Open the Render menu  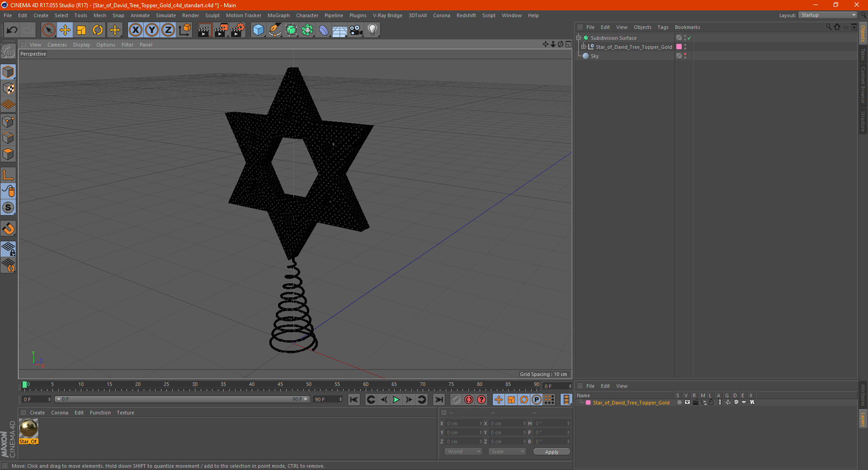click(x=190, y=15)
